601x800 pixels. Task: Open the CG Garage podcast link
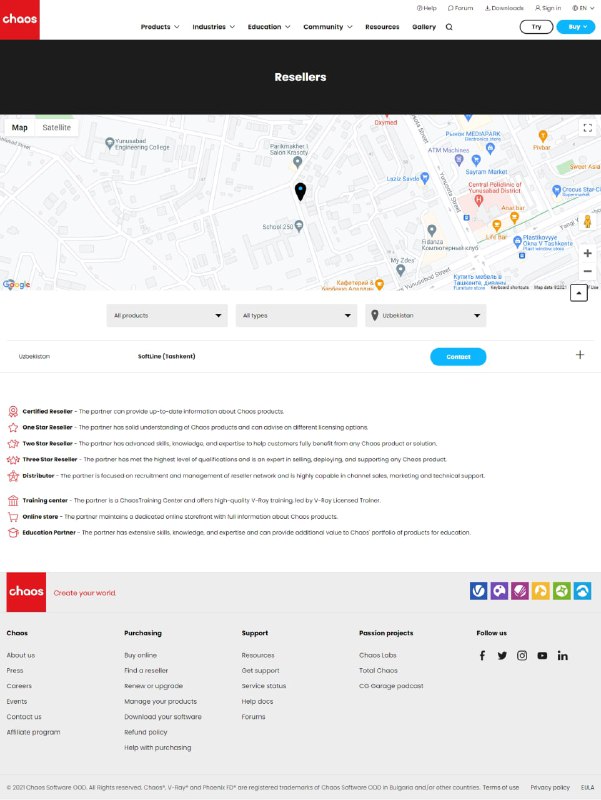(x=391, y=686)
